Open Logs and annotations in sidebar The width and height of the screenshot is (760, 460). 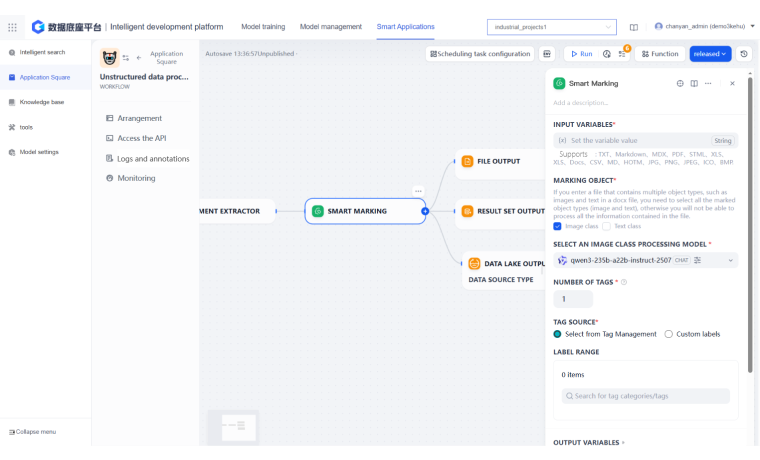153,158
